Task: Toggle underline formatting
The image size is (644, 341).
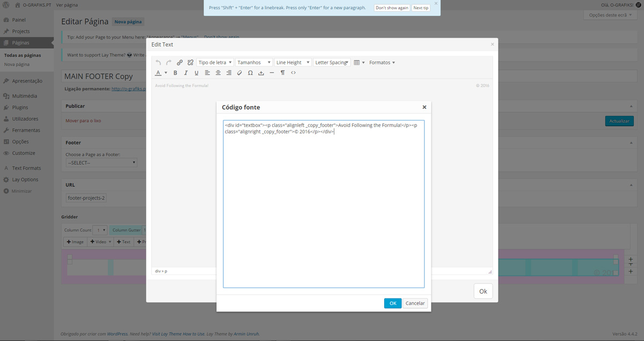Action: coord(196,73)
